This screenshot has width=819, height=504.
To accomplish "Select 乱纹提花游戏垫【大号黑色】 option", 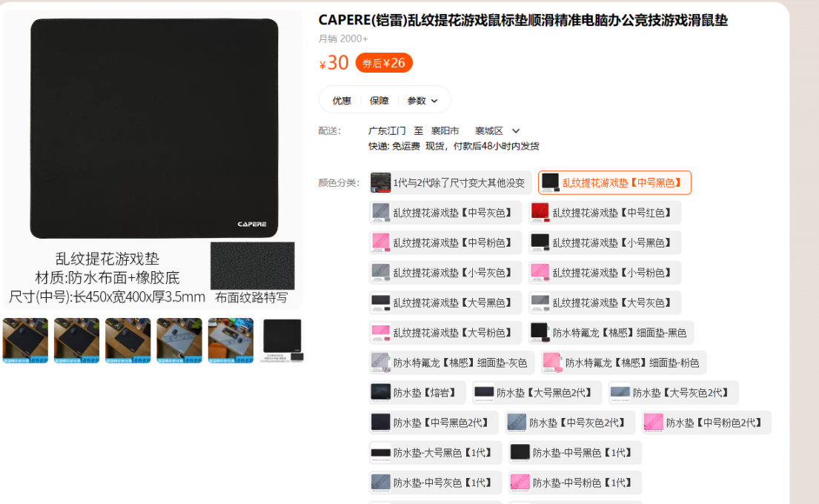I will click(445, 303).
